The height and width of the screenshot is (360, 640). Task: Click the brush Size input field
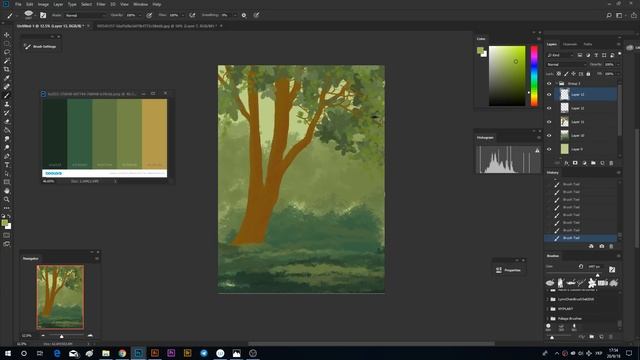[x=595, y=267]
